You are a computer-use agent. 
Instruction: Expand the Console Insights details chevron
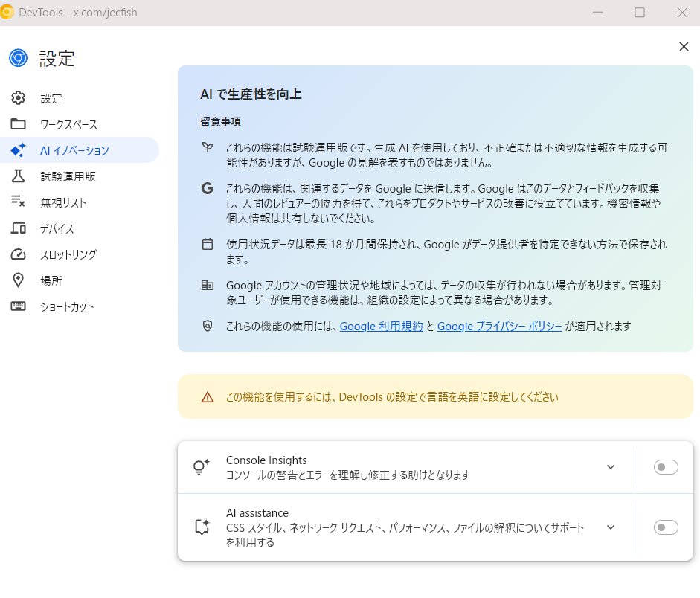[x=611, y=467]
